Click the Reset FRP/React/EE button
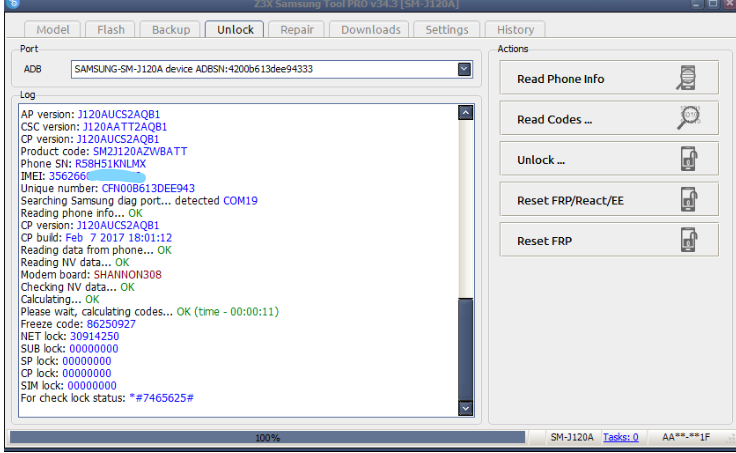Viewport: 736px width, 453px height. click(609, 200)
